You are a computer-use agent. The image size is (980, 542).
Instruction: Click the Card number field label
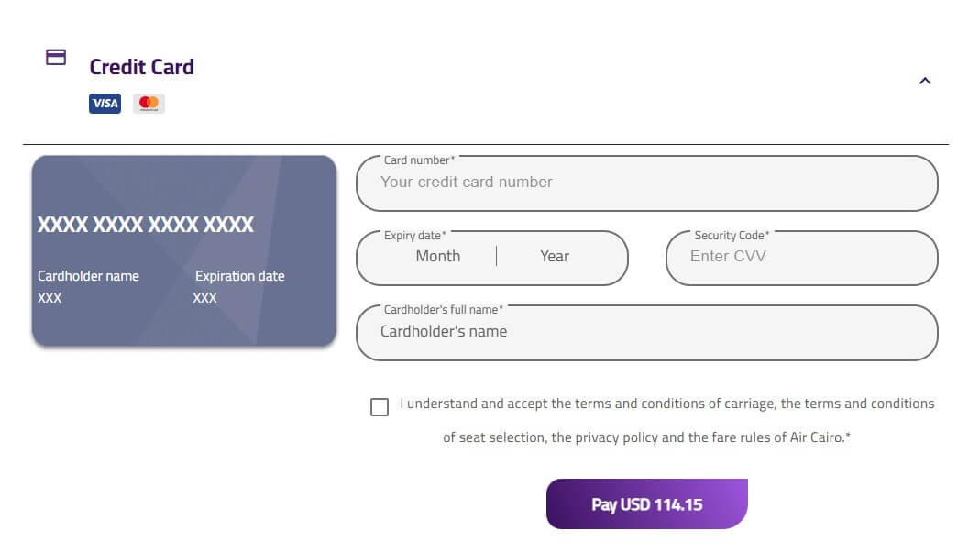(419, 160)
